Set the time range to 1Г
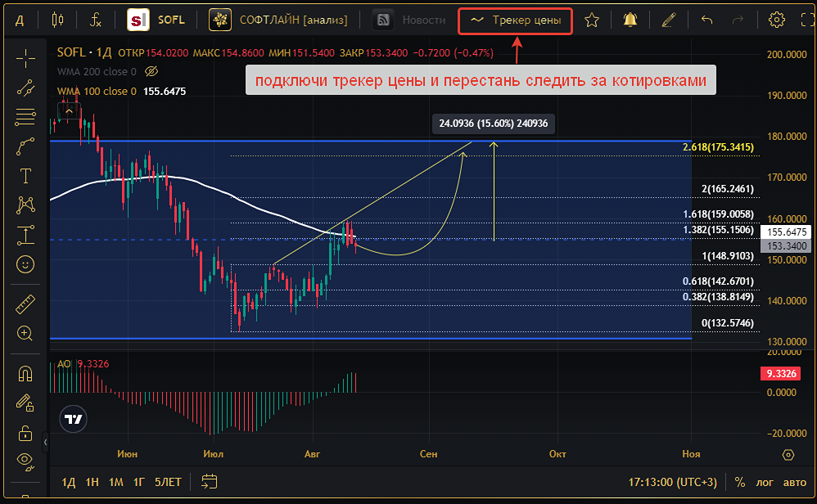 (x=138, y=482)
